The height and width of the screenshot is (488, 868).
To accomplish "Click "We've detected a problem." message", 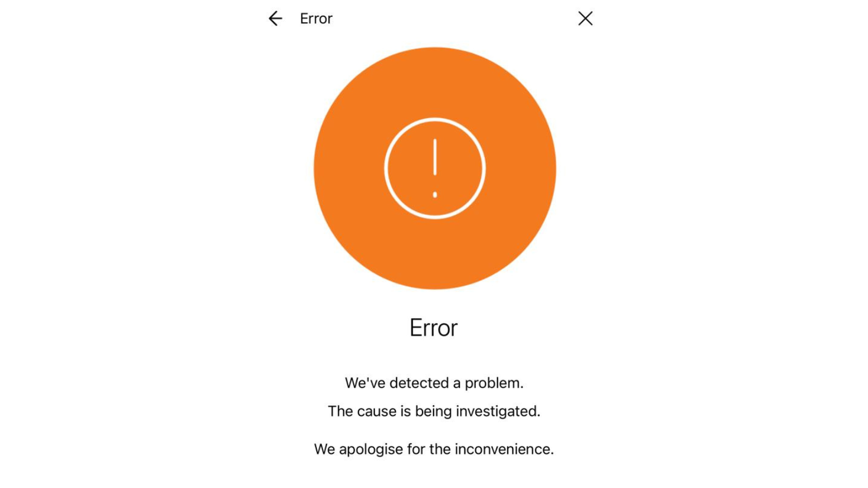I will point(434,383).
